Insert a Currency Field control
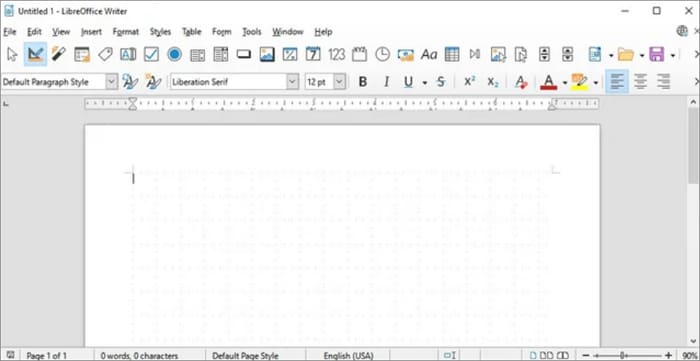The width and height of the screenshot is (700, 361). pos(406,54)
